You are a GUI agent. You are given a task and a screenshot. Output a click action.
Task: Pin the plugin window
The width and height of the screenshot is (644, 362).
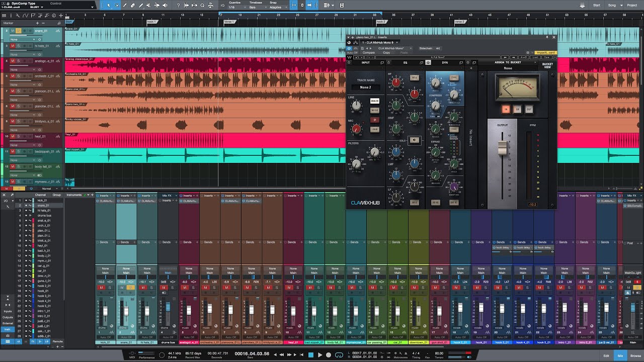(547, 37)
